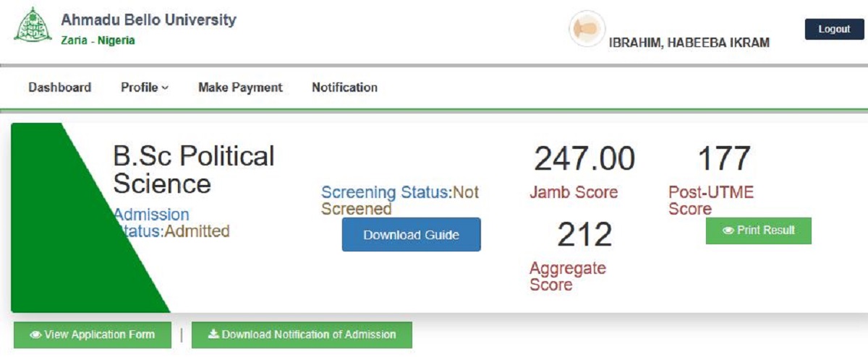Click the Ahmadu Bello University crest logo
The width and height of the screenshot is (868, 357).
coord(33,25)
